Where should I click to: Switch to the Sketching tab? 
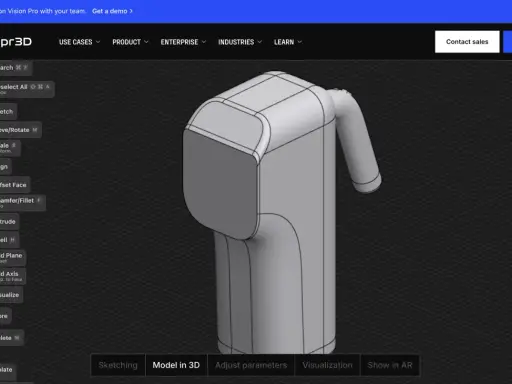[x=118, y=365]
